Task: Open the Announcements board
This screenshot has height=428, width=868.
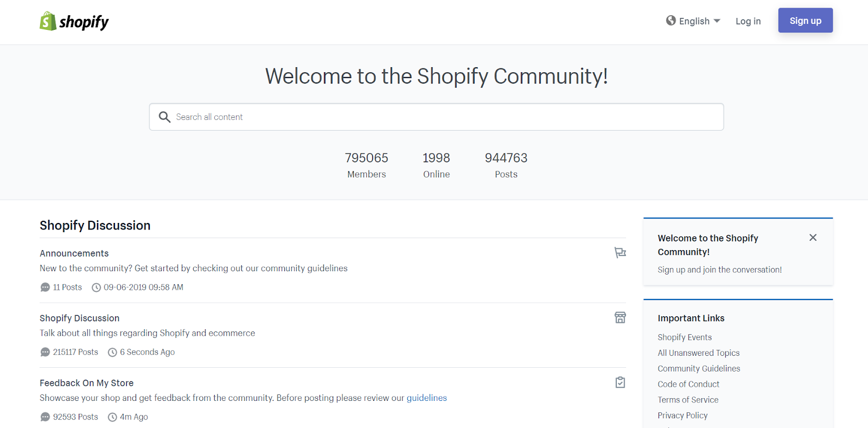Action: click(74, 253)
